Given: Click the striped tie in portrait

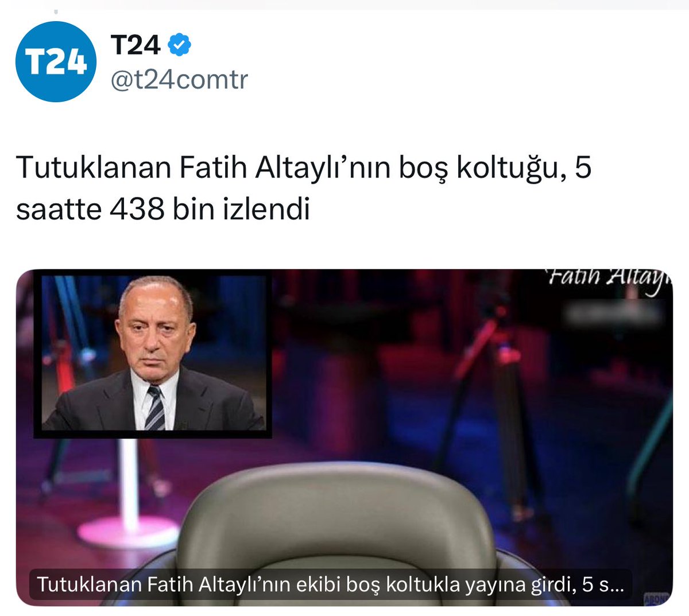Looking at the screenshot, I should point(154,408).
